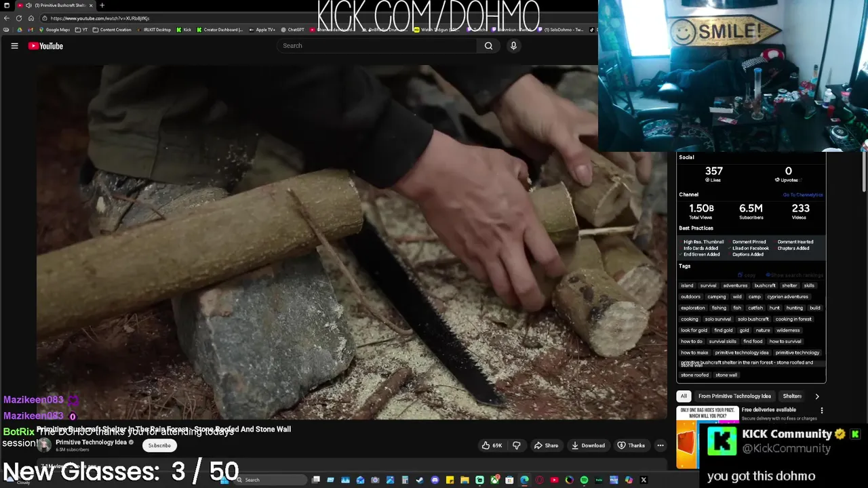Open Microsoft Edge from the taskbar
This screenshot has height=488, width=868.
pyautogui.click(x=524, y=480)
